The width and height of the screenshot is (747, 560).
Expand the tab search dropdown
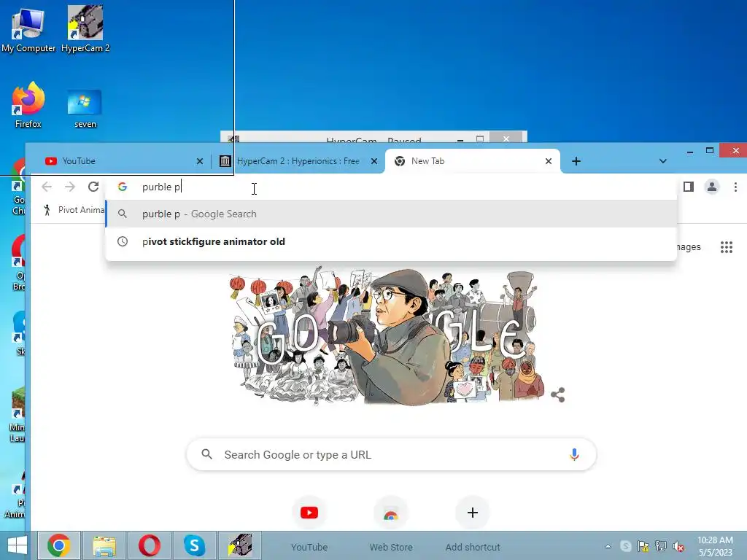662,161
